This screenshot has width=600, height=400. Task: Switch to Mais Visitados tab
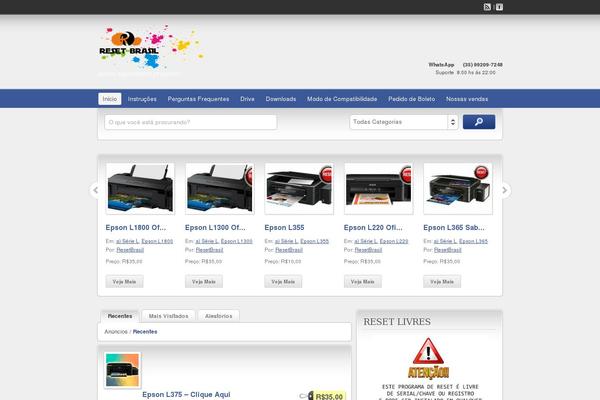168,316
